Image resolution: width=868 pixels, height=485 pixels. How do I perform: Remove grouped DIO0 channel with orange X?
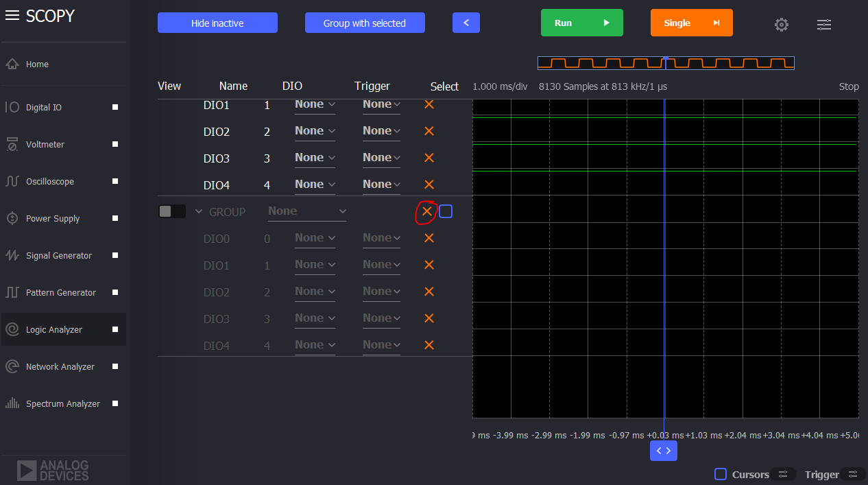(429, 238)
